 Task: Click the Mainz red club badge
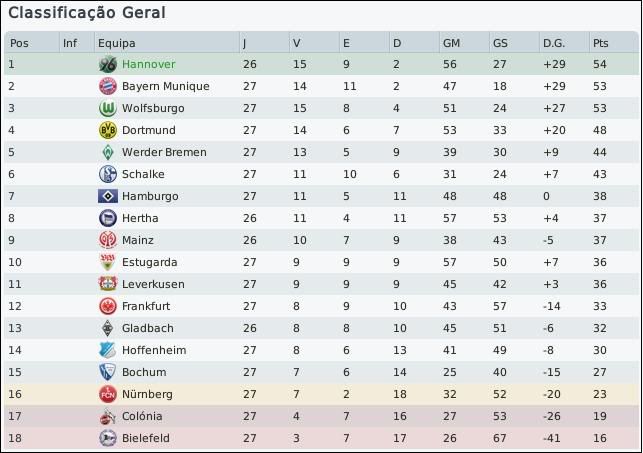pyautogui.click(x=108, y=240)
